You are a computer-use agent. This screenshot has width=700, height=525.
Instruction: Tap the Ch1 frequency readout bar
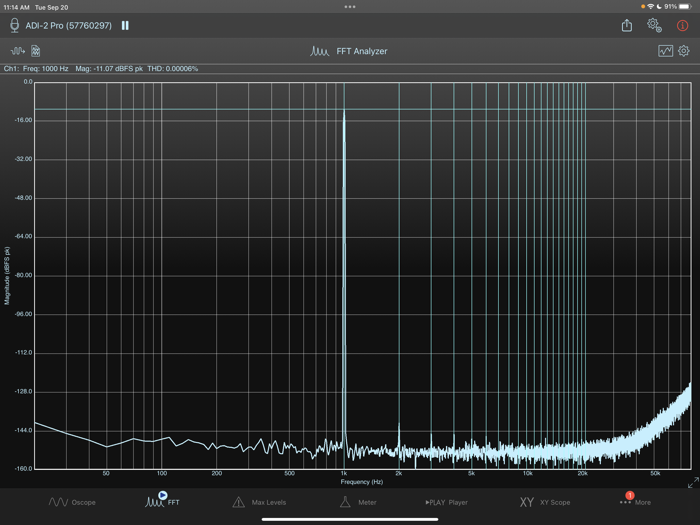point(100,69)
